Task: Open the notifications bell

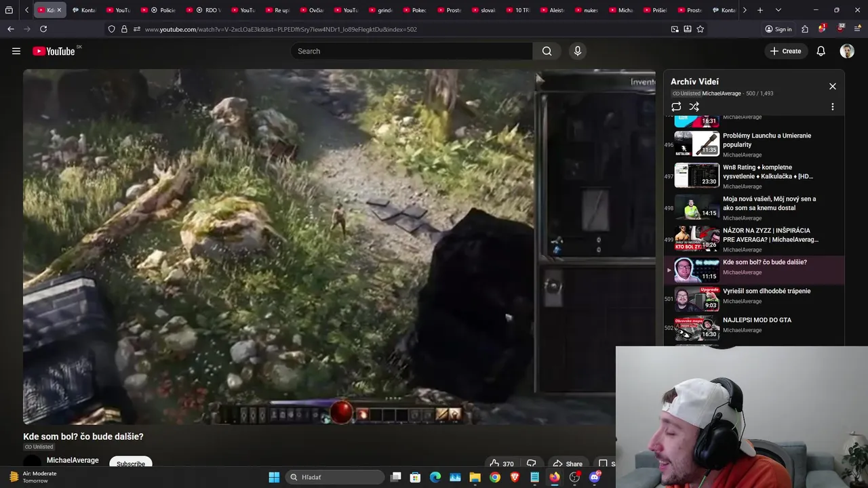Action: tap(821, 51)
